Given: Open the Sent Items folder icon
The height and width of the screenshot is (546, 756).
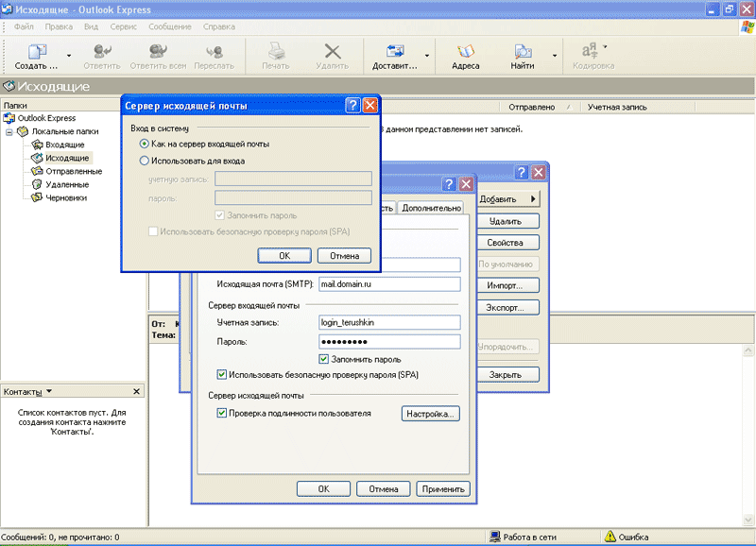Looking at the screenshot, I should point(37,171).
